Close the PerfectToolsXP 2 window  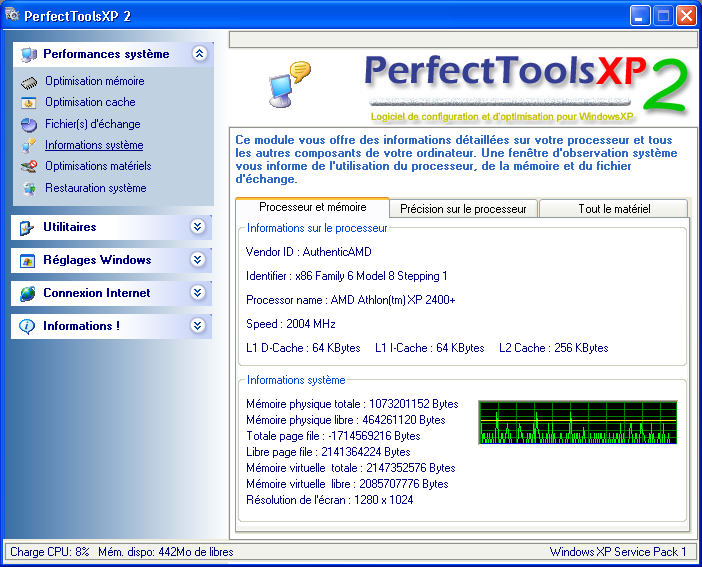coord(686,16)
